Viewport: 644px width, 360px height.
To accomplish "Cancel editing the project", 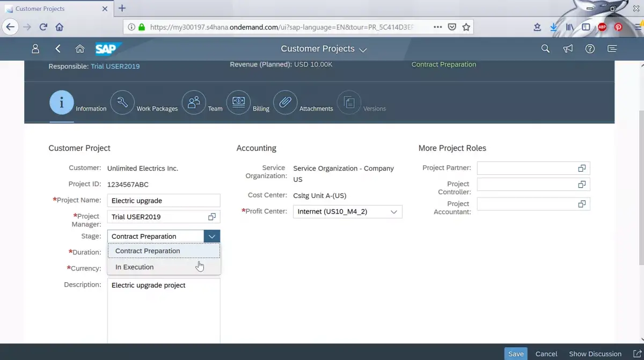I will pos(546,354).
